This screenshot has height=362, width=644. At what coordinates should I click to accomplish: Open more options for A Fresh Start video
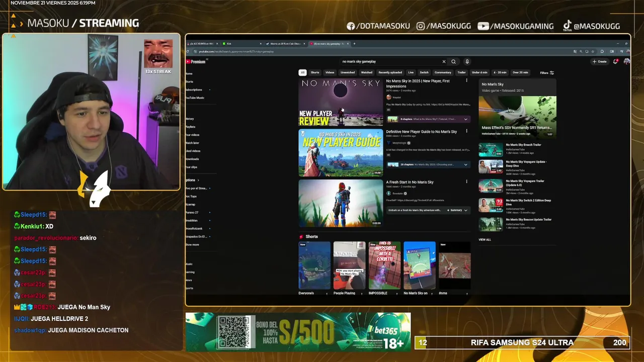pos(466,182)
